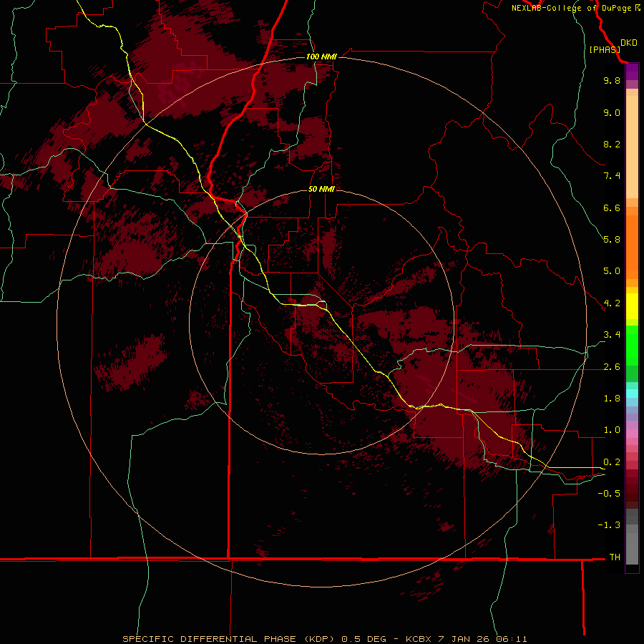
Task: Click the 1.8 legend value
Action: tap(612, 399)
